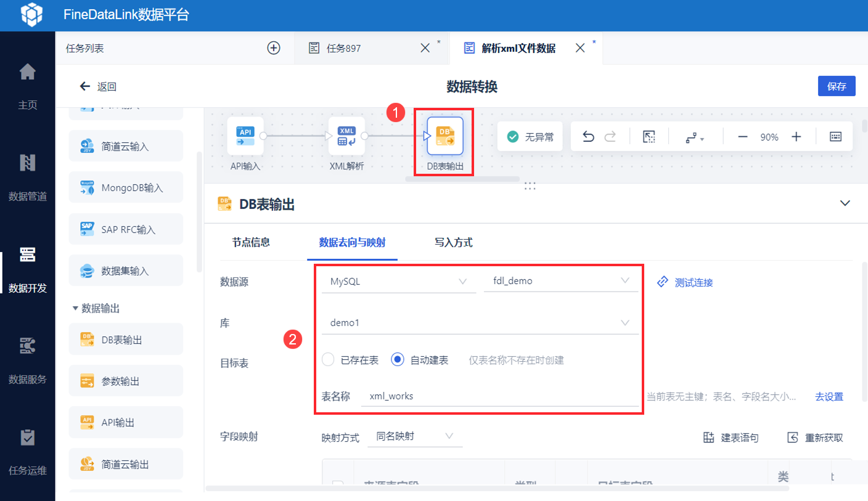
Task: Open the 同名映射 mapping mode dropdown
Action: 415,437
